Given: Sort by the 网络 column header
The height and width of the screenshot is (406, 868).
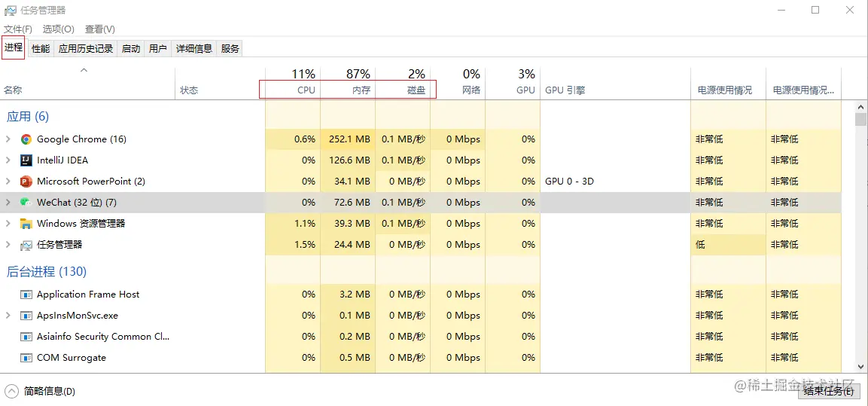Looking at the screenshot, I should click(458, 83).
